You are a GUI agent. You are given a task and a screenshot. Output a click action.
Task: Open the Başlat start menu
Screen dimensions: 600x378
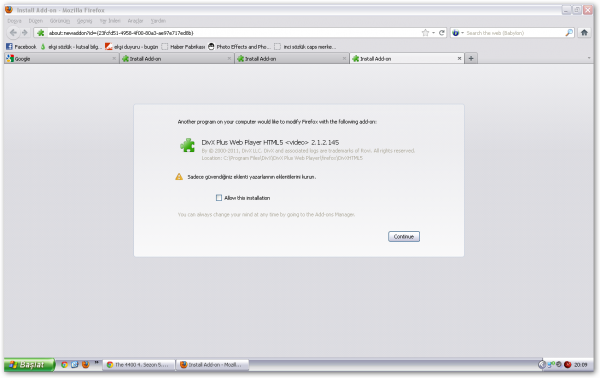tap(29, 365)
